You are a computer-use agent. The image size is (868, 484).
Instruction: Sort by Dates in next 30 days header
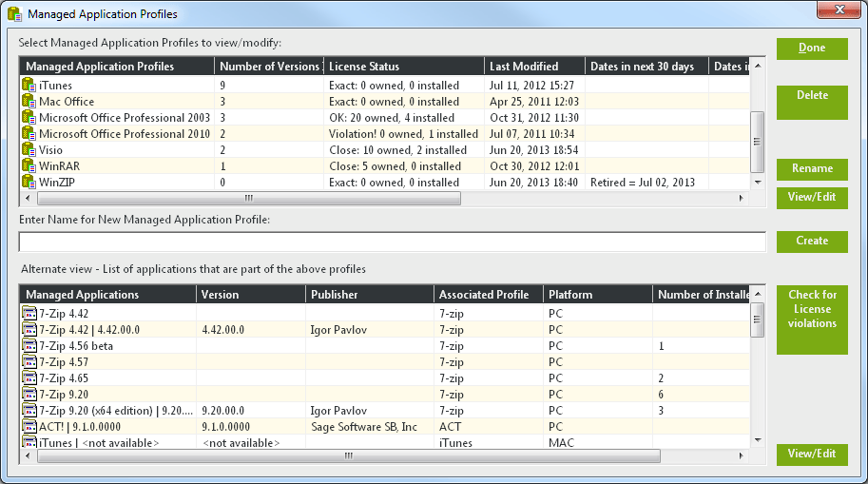(646, 66)
